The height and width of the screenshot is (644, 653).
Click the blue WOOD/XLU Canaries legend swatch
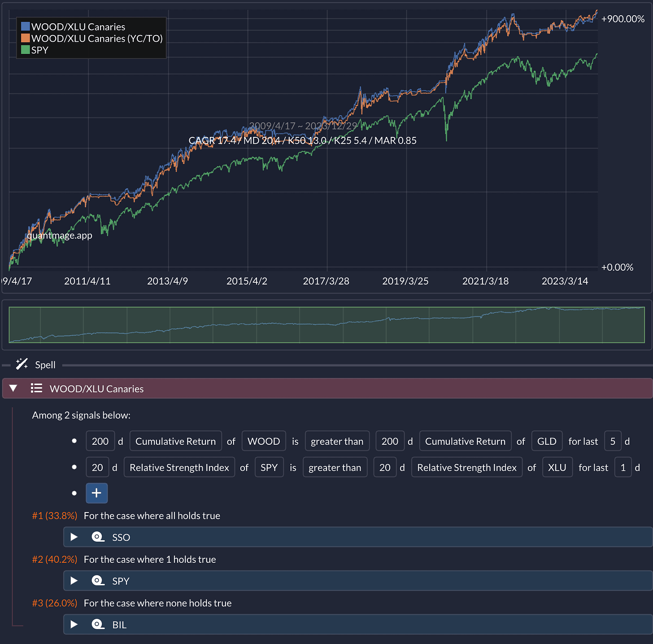click(x=26, y=26)
